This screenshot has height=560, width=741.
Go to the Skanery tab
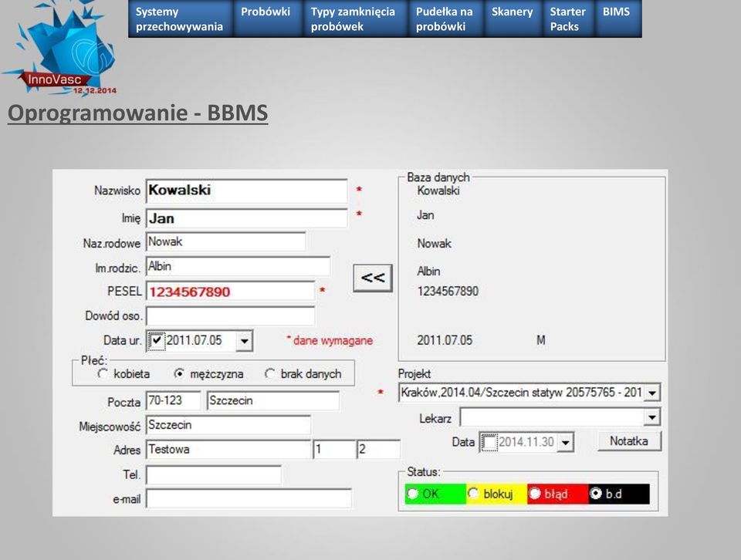click(513, 19)
